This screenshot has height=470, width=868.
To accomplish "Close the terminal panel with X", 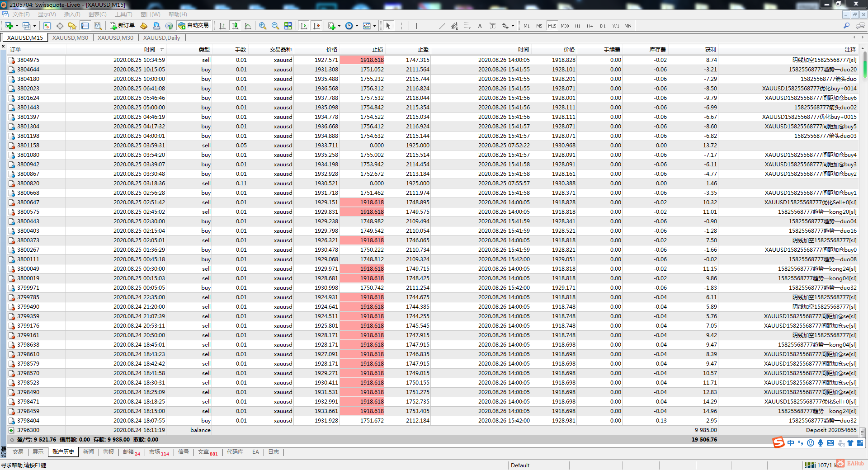I will click(3, 47).
